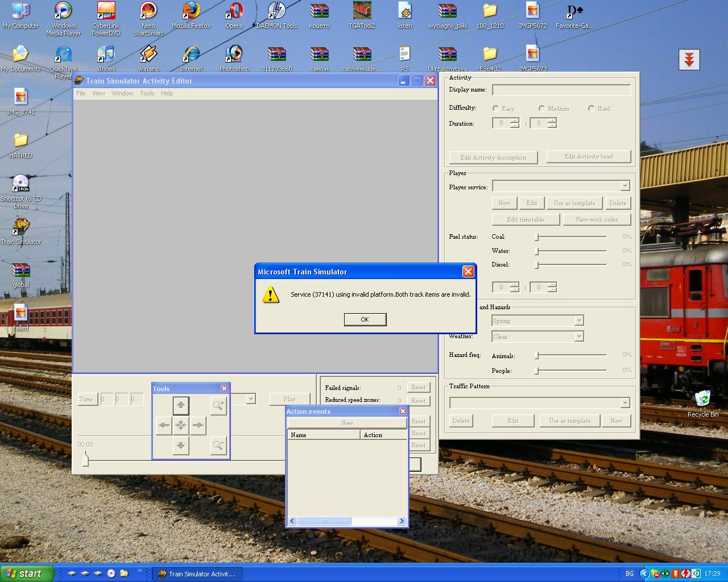Viewport: 728px width, 582px height.
Task: Open iTunes desktop icon
Action: point(106,59)
